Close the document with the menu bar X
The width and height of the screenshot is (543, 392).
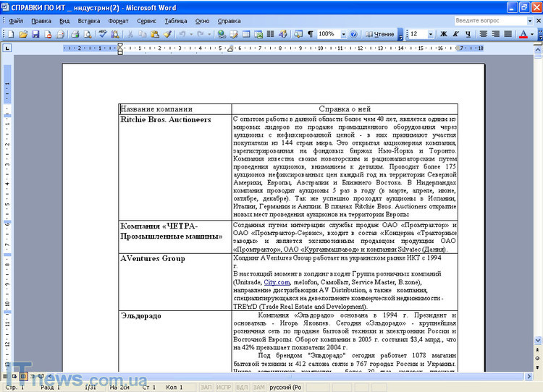(539, 21)
